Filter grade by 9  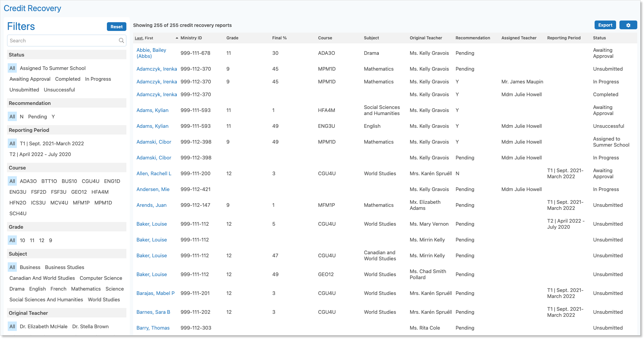(x=50, y=240)
